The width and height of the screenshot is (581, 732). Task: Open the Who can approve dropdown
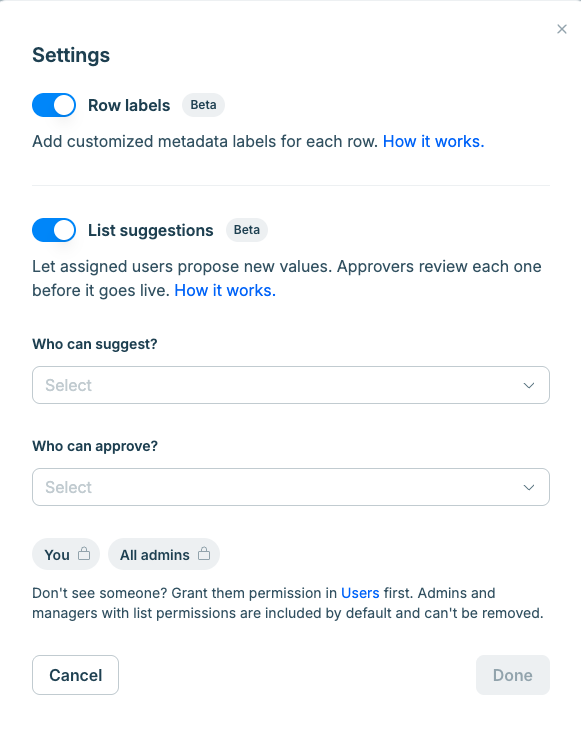[x=291, y=487]
